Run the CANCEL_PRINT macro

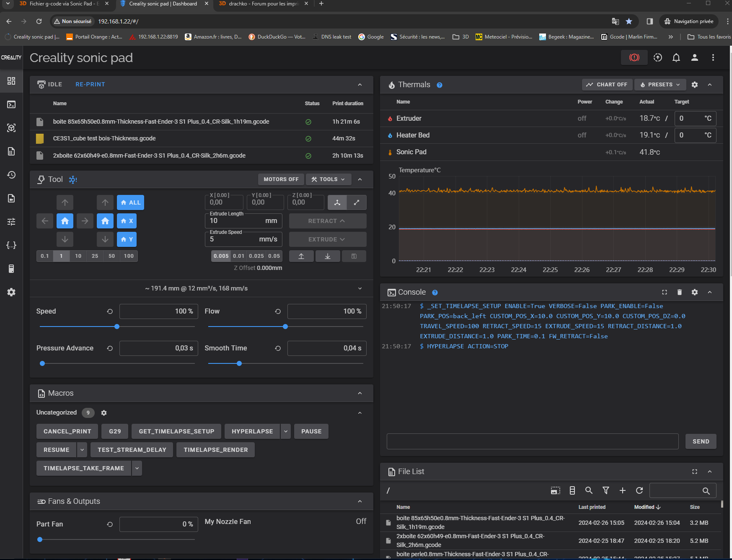67,431
